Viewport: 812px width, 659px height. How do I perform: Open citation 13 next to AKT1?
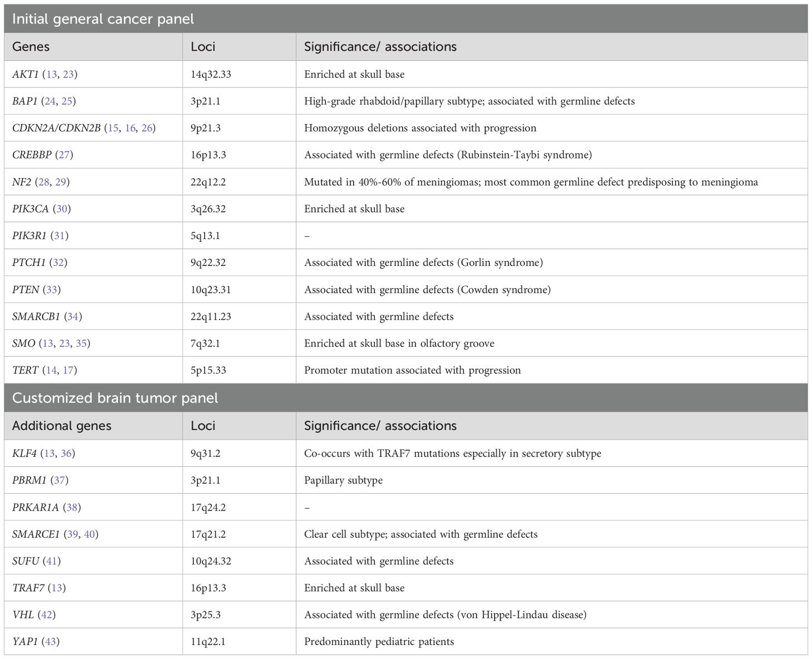pos(52,74)
